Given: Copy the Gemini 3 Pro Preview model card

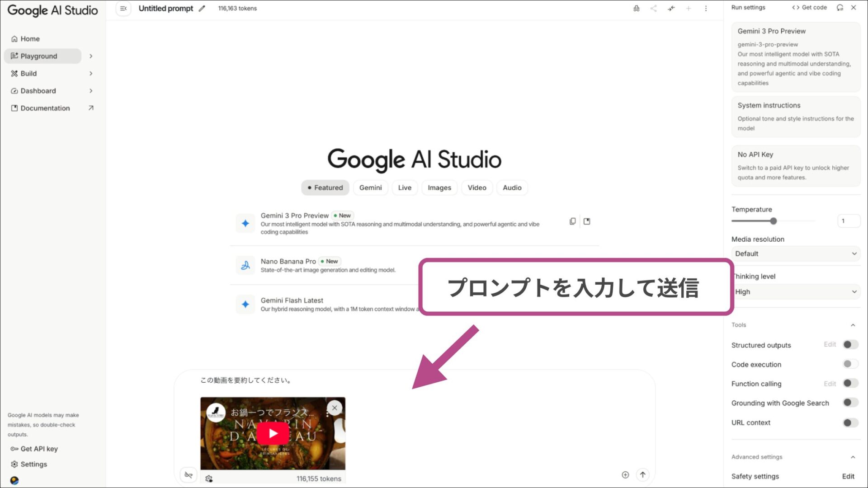Looking at the screenshot, I should (572, 221).
